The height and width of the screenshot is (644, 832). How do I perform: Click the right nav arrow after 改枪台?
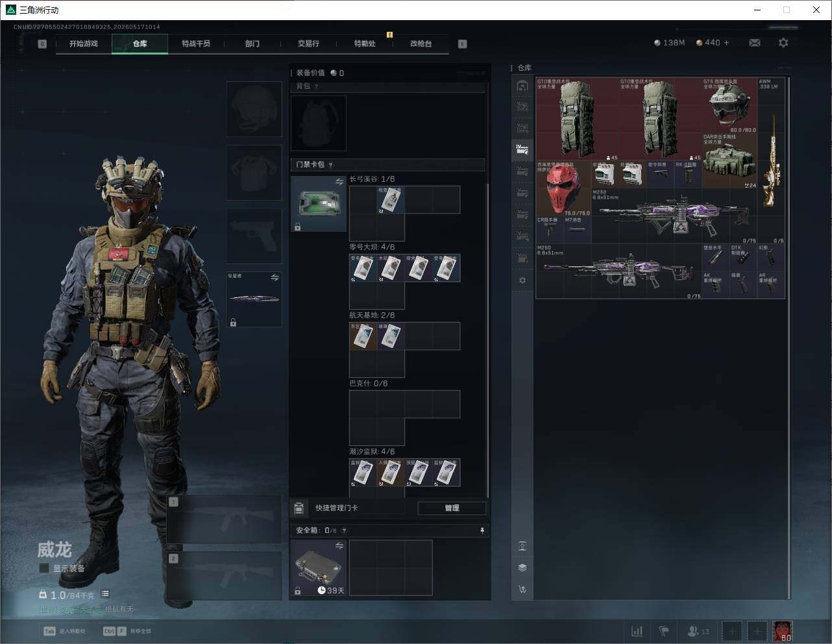point(462,44)
